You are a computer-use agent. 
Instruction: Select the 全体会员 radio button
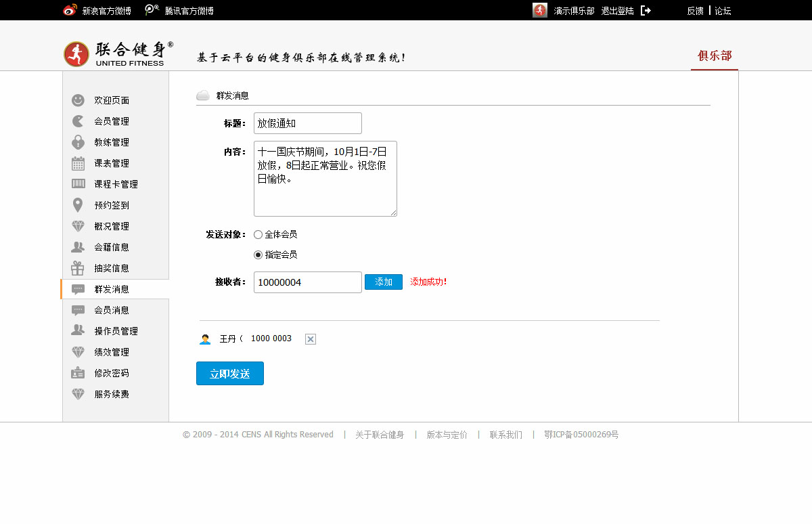point(258,235)
